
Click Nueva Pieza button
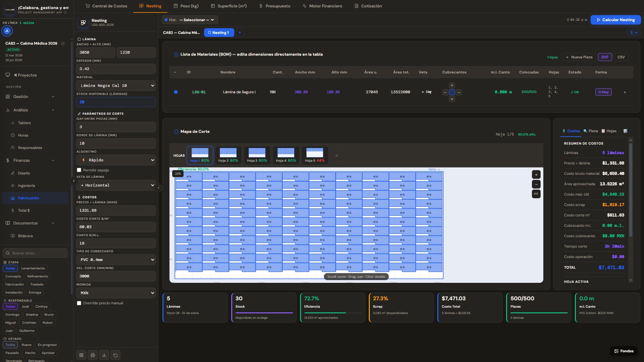[x=579, y=57]
